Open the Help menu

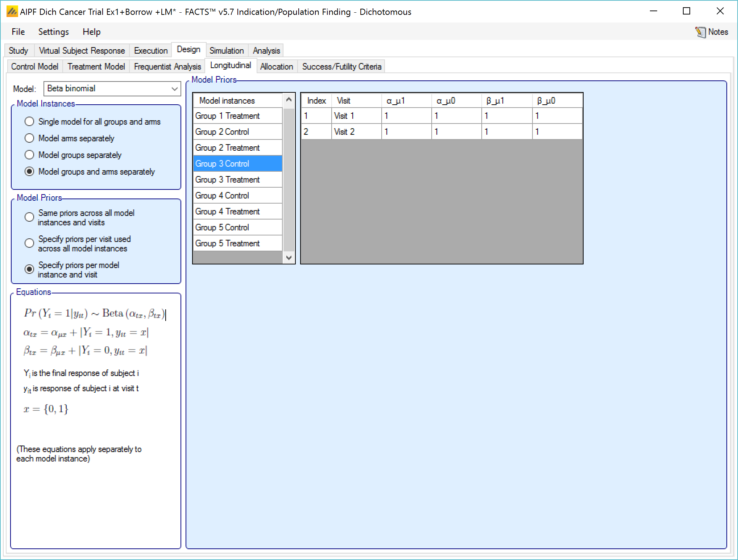pyautogui.click(x=91, y=32)
